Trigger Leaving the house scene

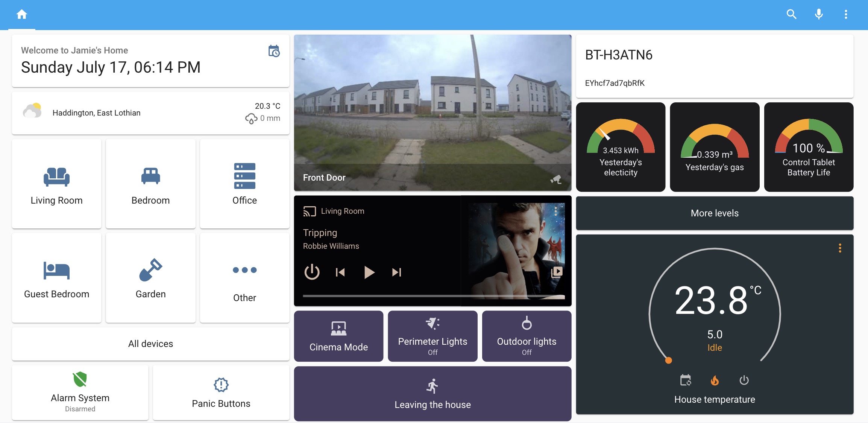tap(432, 394)
